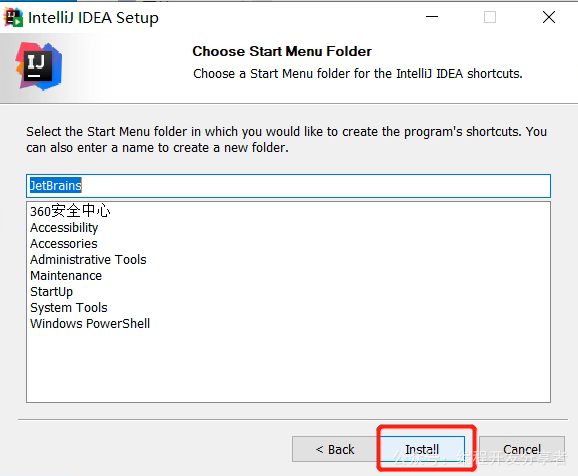This screenshot has height=476, width=578.
Task: Pick Administrative Tools from folder list
Action: (88, 260)
